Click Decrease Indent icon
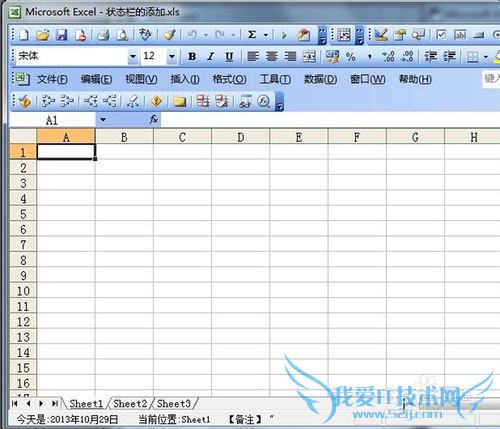Screen dimensions: 500x429 pyautogui.click(x=430, y=57)
